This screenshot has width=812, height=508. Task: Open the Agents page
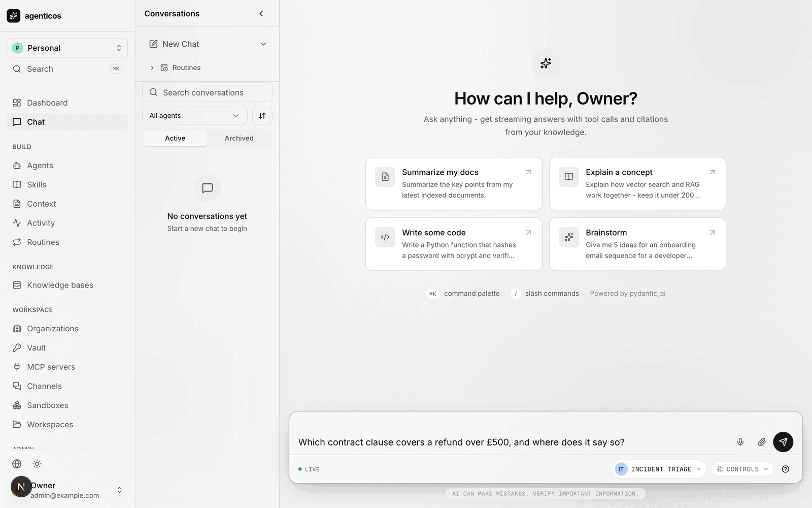click(x=67, y=166)
